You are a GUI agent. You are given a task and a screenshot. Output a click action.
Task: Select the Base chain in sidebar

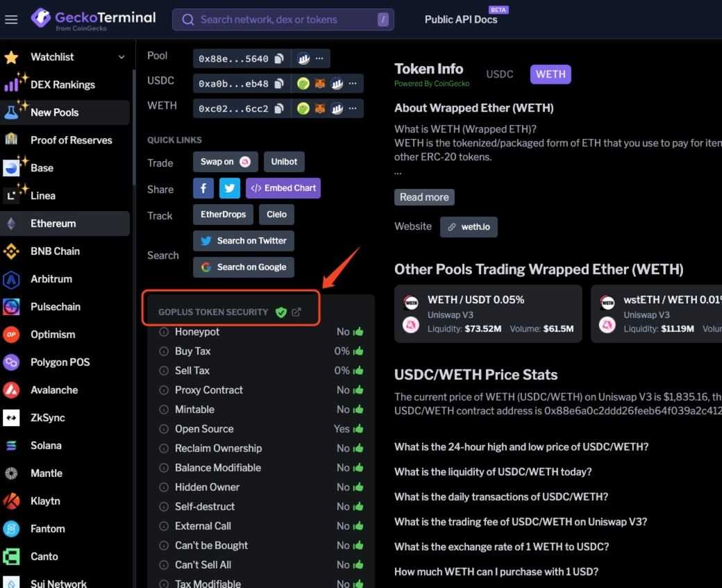point(42,167)
